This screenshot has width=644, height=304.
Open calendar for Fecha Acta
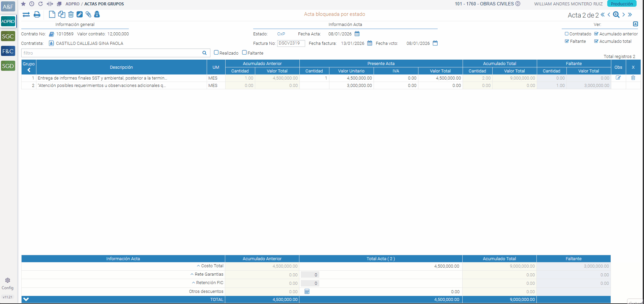[357, 34]
